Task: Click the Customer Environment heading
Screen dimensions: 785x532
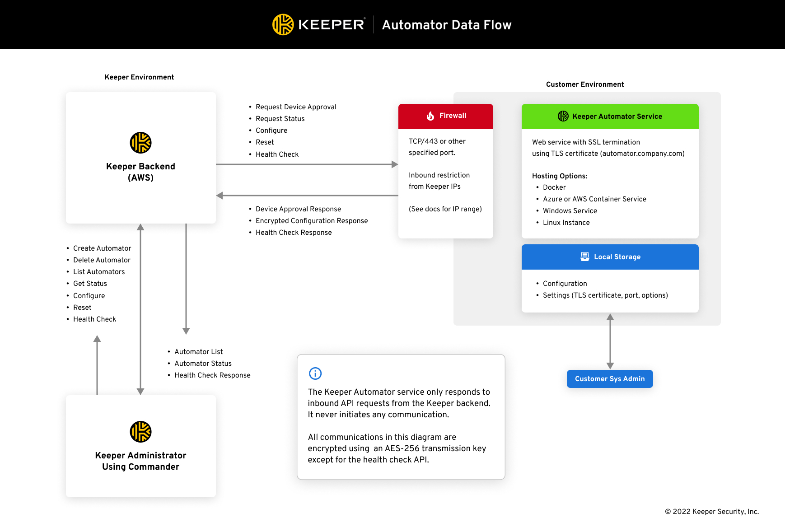Action: coord(584,84)
